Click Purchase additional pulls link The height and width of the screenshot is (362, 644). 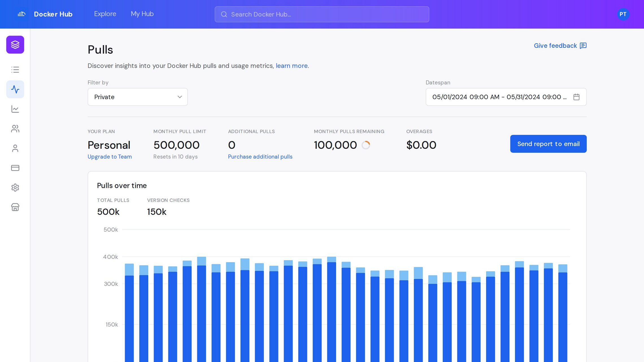pyautogui.click(x=260, y=157)
